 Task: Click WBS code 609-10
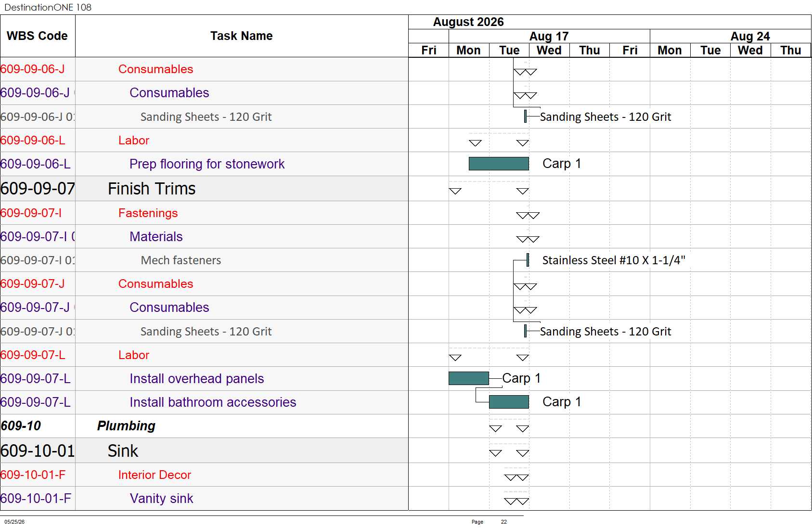pyautogui.click(x=21, y=426)
